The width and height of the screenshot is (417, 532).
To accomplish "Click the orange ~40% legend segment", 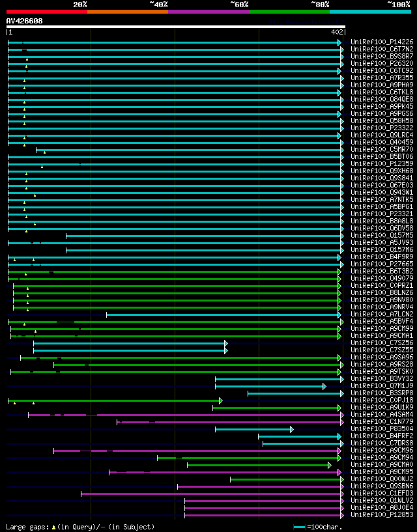I will click(128, 12).
